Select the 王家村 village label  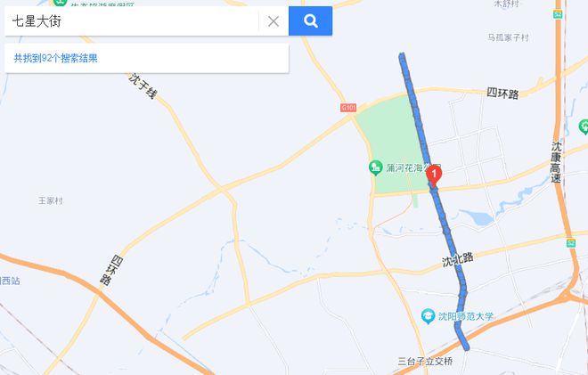(x=51, y=200)
